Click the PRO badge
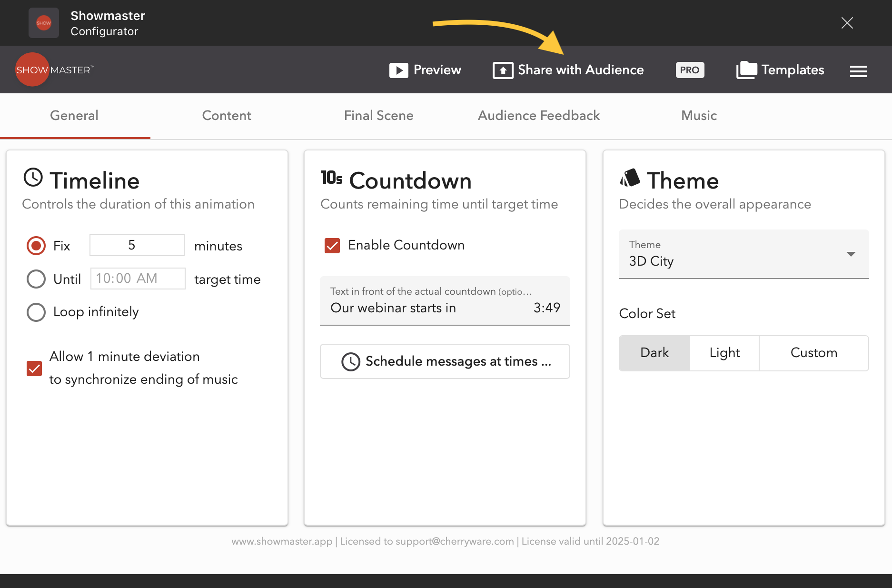892x588 pixels. click(690, 70)
